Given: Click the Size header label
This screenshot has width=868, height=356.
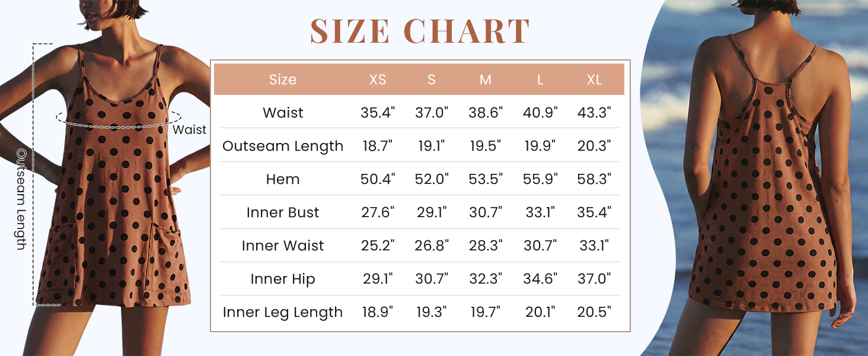Looking at the screenshot, I should [283, 80].
